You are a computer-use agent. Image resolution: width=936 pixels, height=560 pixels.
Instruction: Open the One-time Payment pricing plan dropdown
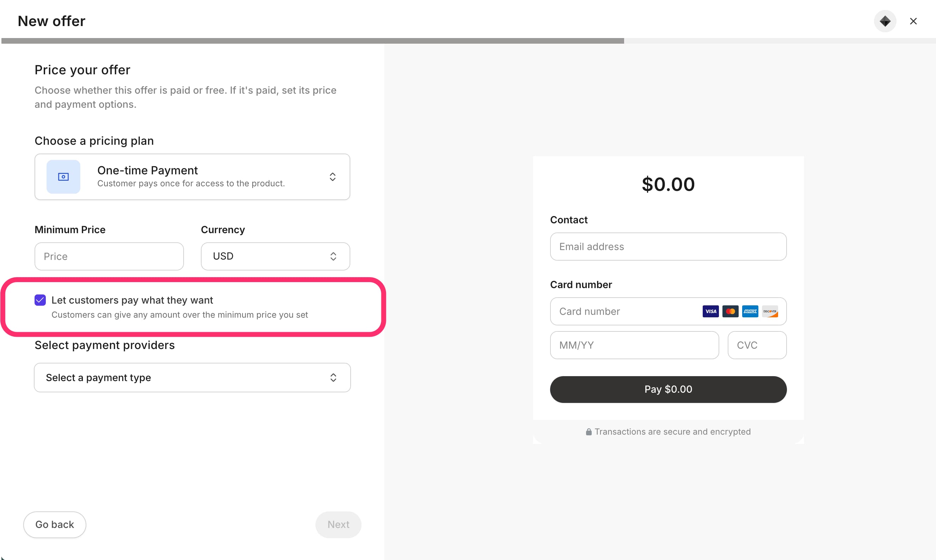(x=192, y=176)
